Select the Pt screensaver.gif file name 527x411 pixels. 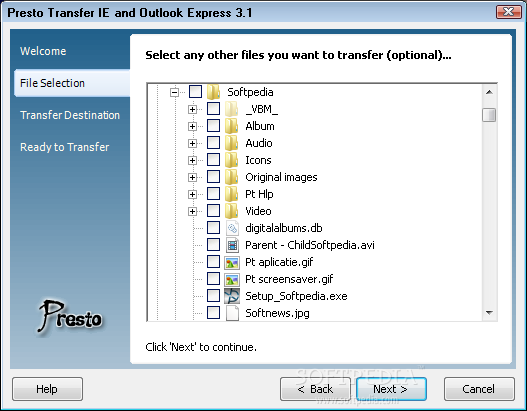click(x=289, y=279)
